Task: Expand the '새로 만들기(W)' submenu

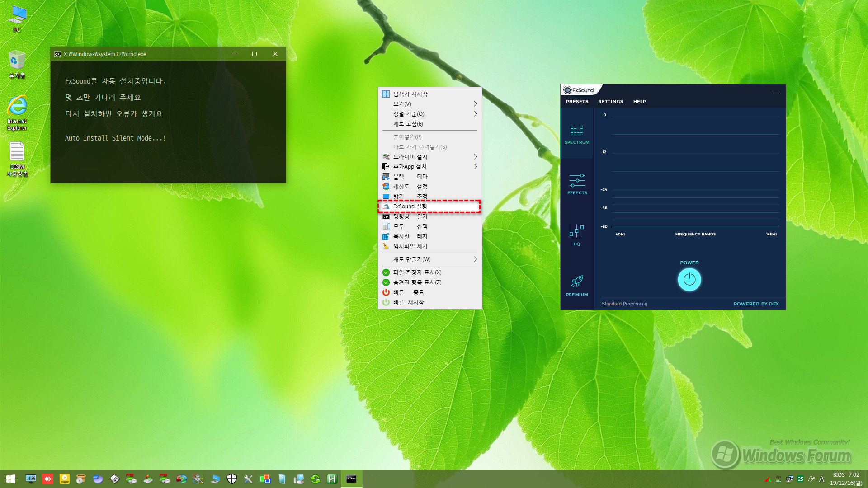Action: pos(429,259)
